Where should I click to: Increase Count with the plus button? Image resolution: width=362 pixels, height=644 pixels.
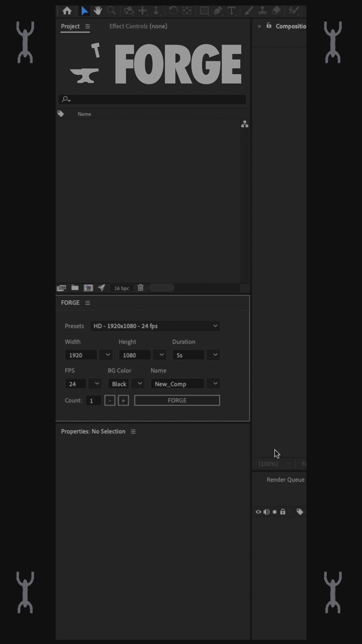pyautogui.click(x=123, y=400)
